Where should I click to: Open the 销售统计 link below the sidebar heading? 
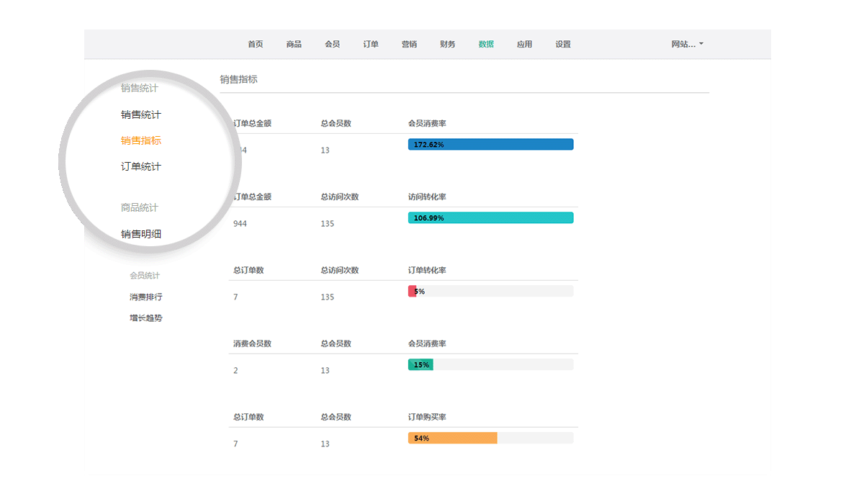coord(141,114)
